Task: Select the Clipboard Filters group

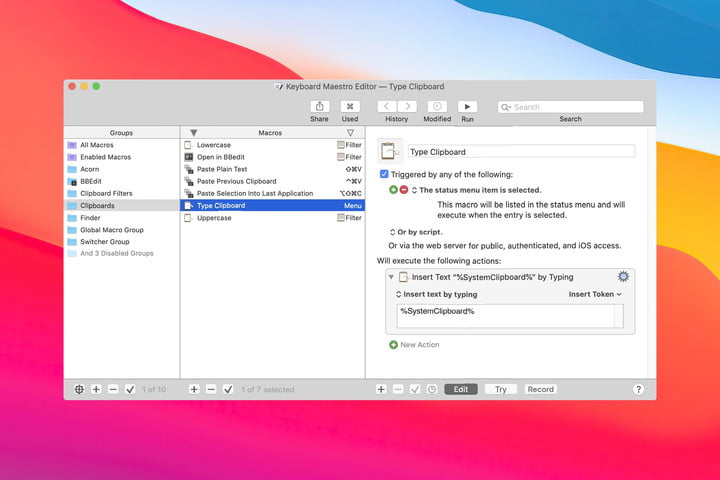Action: pyautogui.click(x=106, y=193)
